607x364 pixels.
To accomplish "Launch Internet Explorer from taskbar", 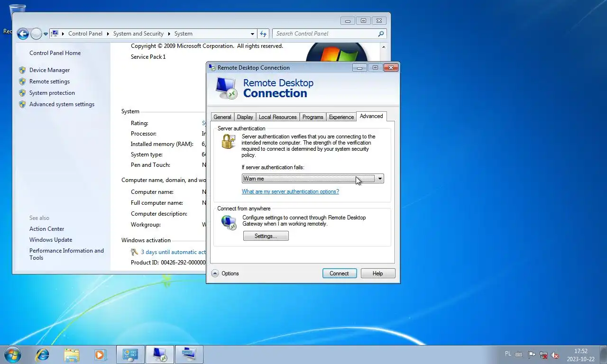I will pyautogui.click(x=43, y=355).
